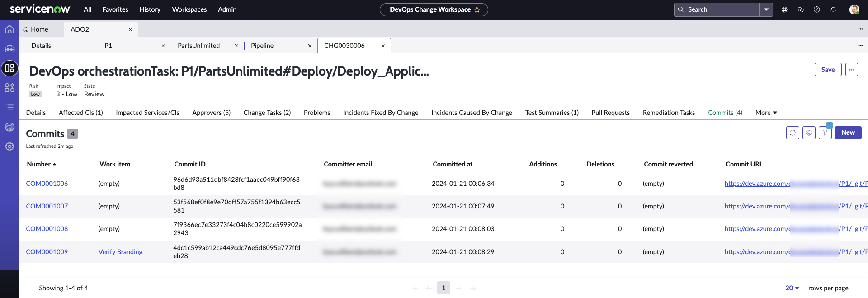Open the sidebar settings gear icon
This screenshot has height=298, width=868.
point(9,147)
